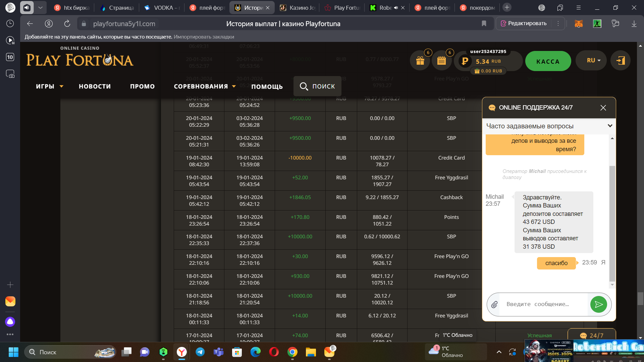Open the НОВОСТИ menu item
The height and width of the screenshot is (362, 644).
point(95,86)
